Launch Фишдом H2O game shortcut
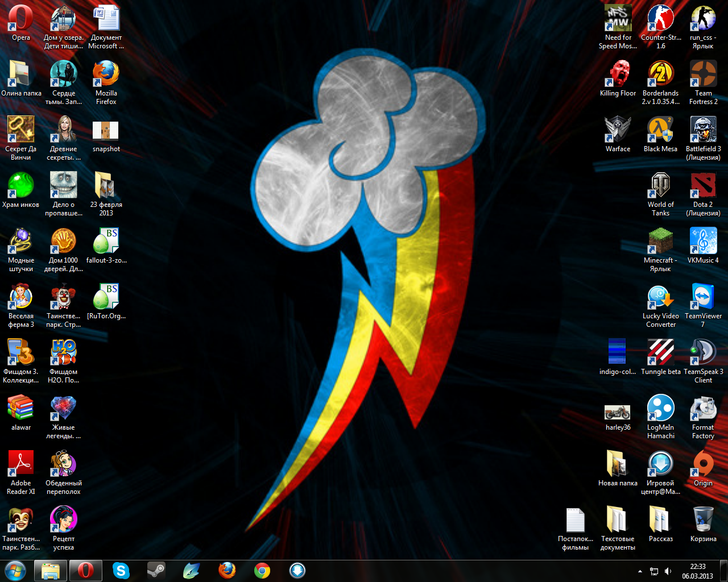 63,361
